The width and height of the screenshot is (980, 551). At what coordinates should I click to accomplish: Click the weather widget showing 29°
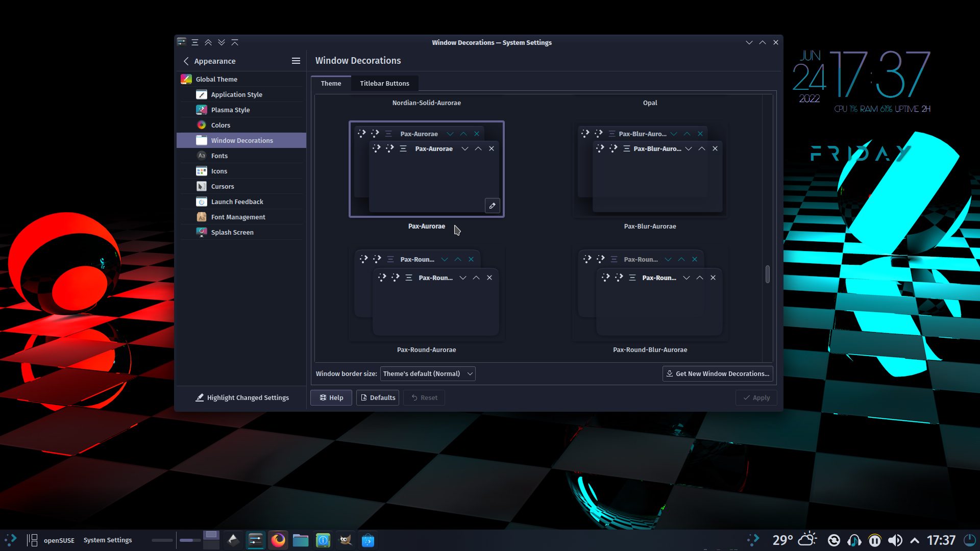click(x=794, y=540)
